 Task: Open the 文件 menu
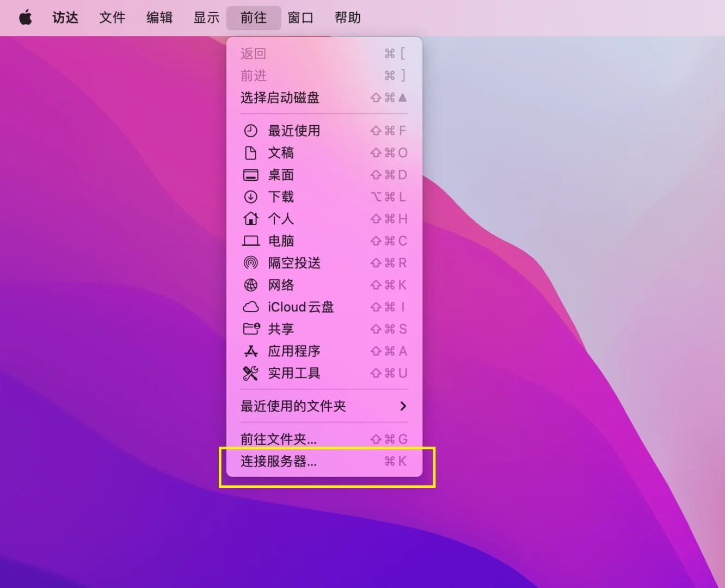point(112,17)
